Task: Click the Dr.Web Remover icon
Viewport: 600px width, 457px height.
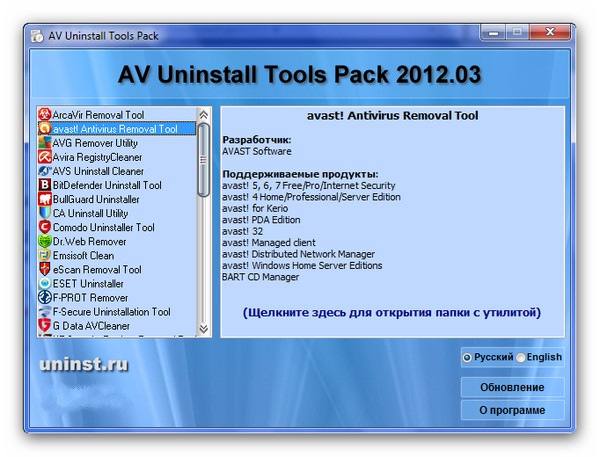Action: click(x=44, y=241)
